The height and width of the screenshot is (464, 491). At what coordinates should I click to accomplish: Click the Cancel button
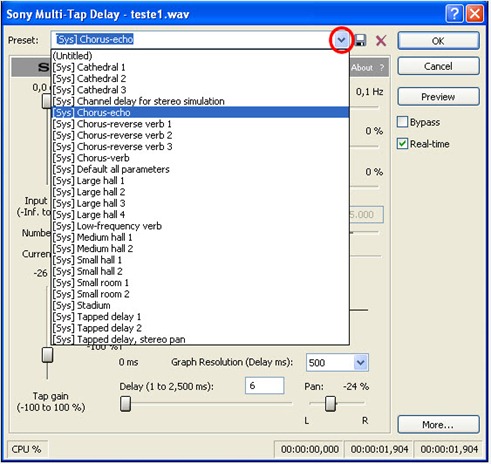(x=438, y=66)
